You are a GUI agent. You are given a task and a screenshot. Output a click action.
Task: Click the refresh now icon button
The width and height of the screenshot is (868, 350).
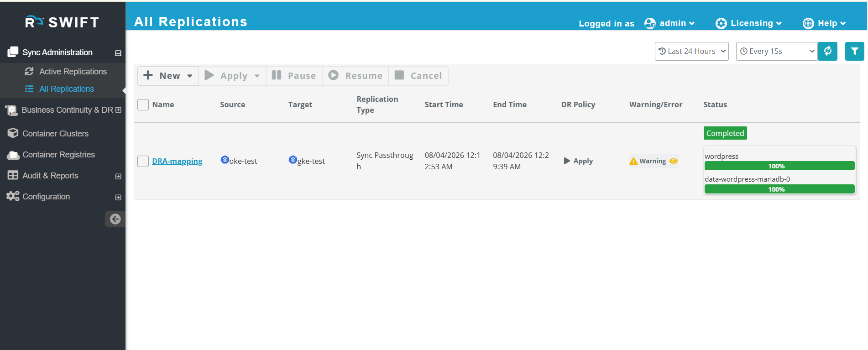coord(827,51)
